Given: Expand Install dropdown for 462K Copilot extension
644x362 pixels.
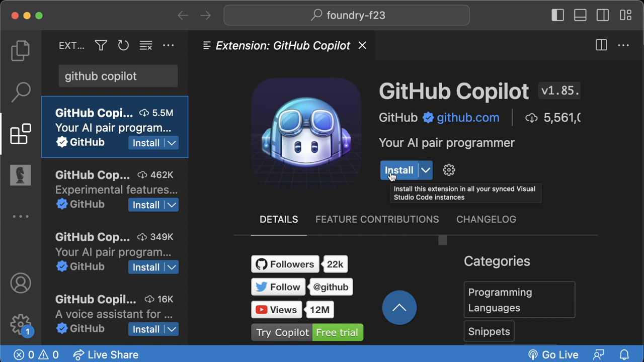Looking at the screenshot, I should click(x=172, y=205).
